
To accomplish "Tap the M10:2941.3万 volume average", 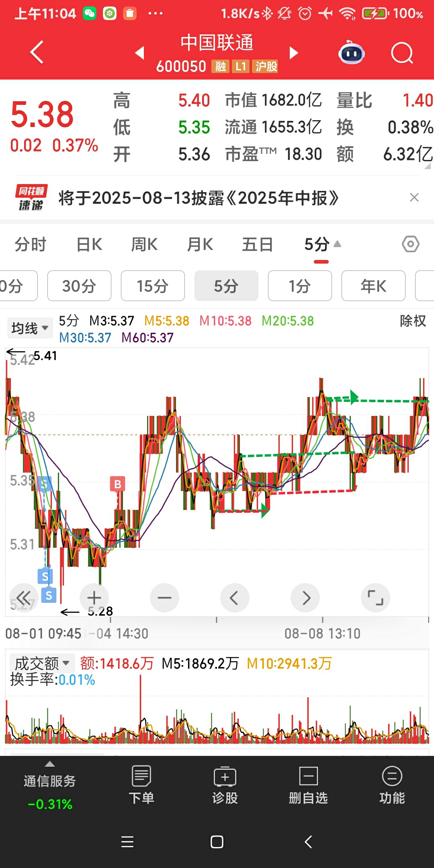I will [289, 663].
